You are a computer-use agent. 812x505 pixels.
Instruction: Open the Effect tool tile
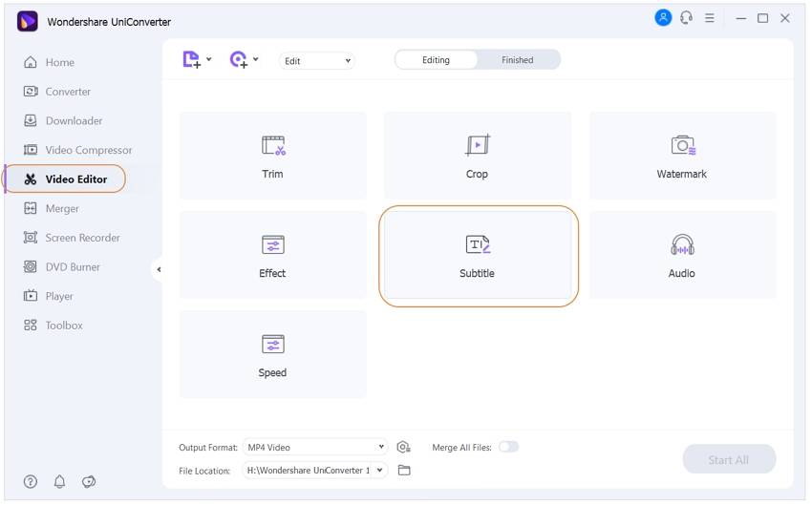pos(273,255)
